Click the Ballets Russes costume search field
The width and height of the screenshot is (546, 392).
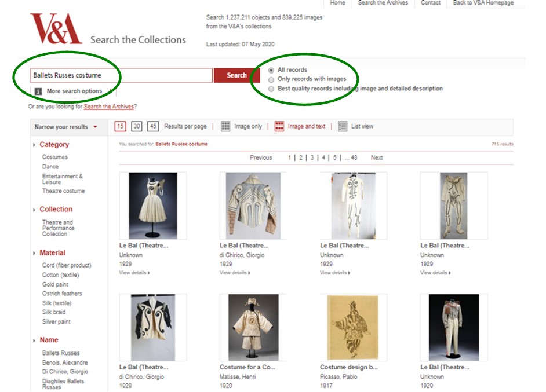pyautogui.click(x=122, y=75)
